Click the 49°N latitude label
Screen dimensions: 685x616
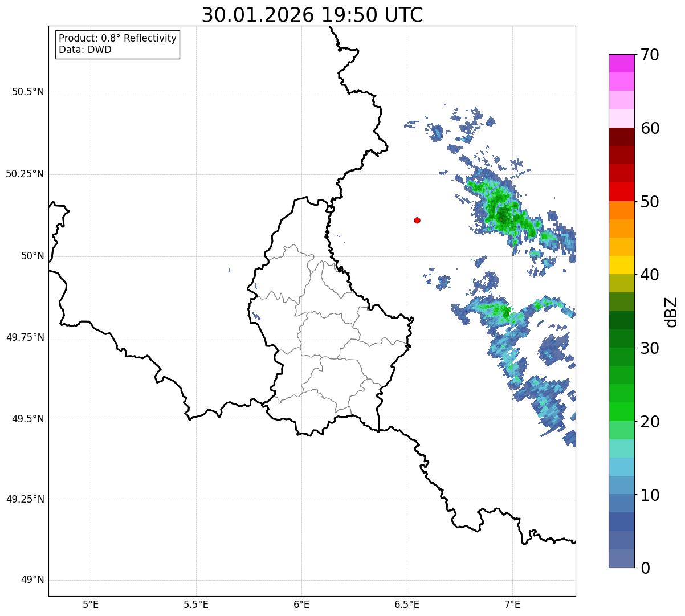[32, 580]
